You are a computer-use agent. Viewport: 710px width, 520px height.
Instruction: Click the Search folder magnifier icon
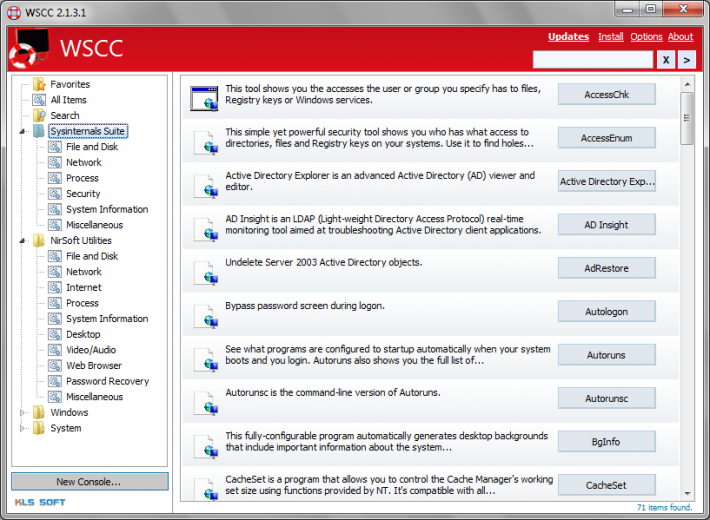click(39, 116)
